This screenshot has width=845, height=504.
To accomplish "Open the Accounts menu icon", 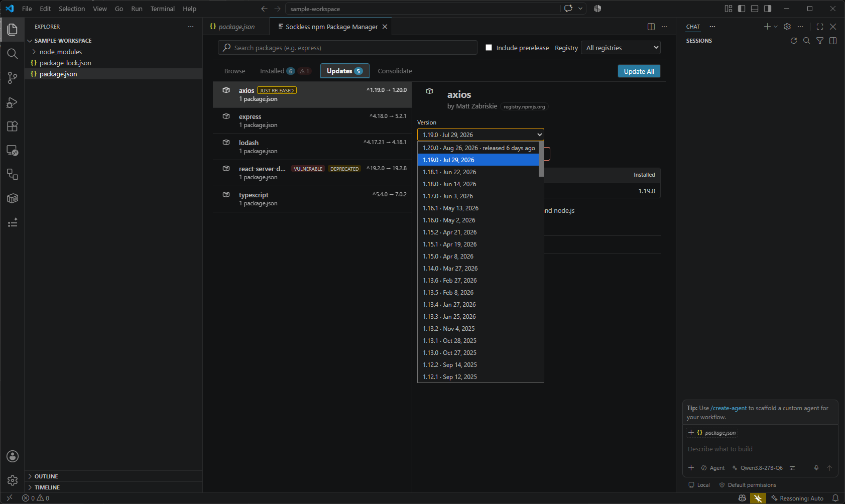I will (13, 456).
